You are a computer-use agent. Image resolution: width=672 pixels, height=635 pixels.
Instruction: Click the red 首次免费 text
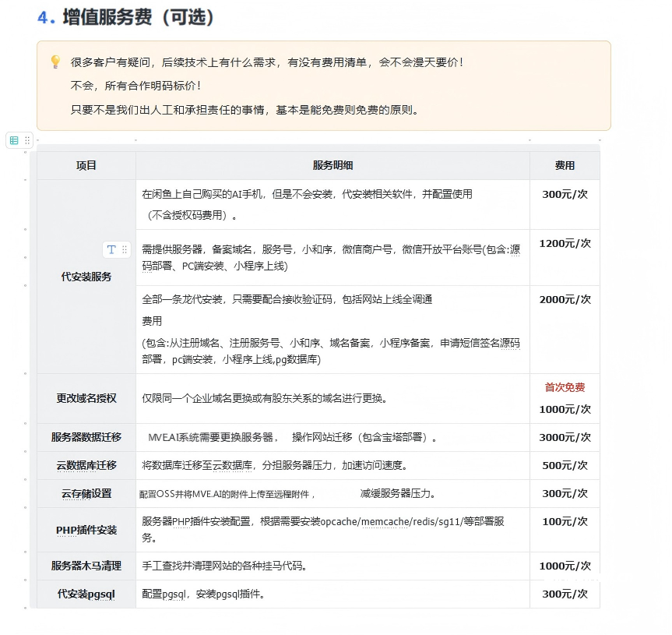(565, 387)
